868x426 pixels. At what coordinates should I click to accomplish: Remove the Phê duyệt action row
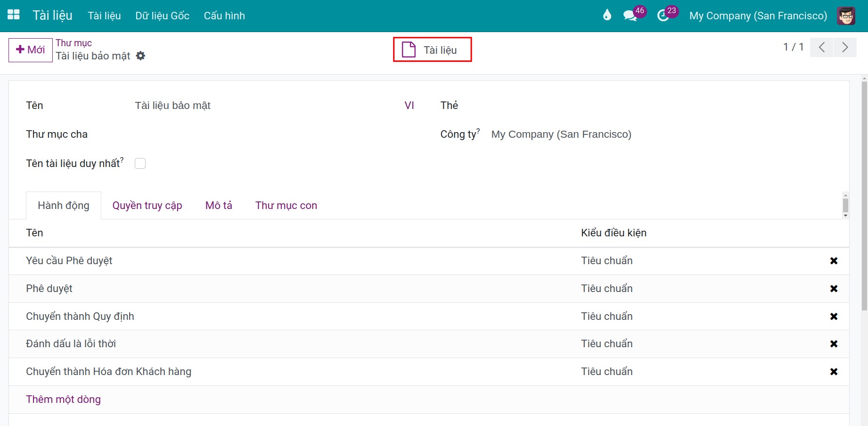(x=834, y=289)
